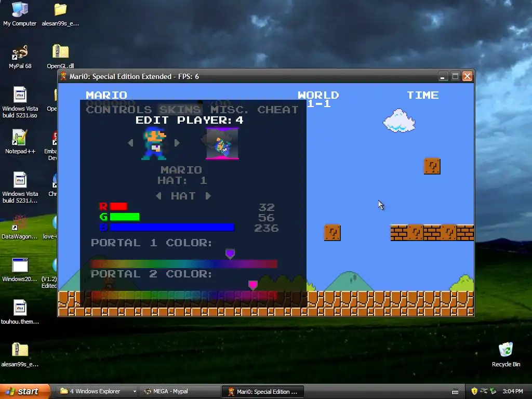Select the MyPal 68 desktop shortcut
Viewport: 532px width, 399px height.
click(x=20, y=57)
